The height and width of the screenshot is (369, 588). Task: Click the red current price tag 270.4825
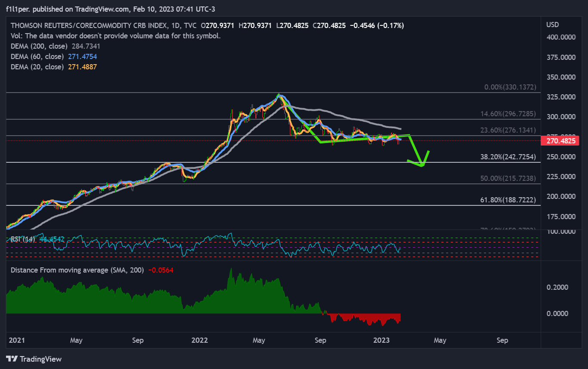pyautogui.click(x=560, y=140)
